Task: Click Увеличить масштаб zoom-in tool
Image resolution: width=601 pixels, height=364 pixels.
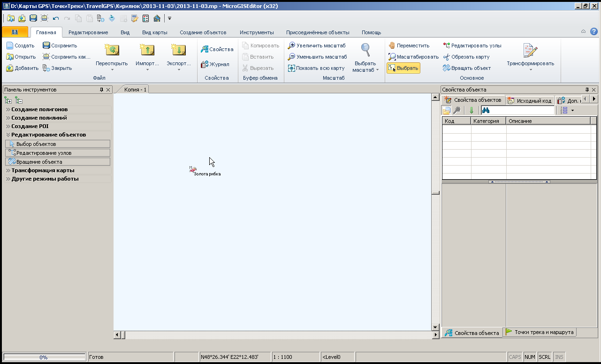Action: click(317, 45)
